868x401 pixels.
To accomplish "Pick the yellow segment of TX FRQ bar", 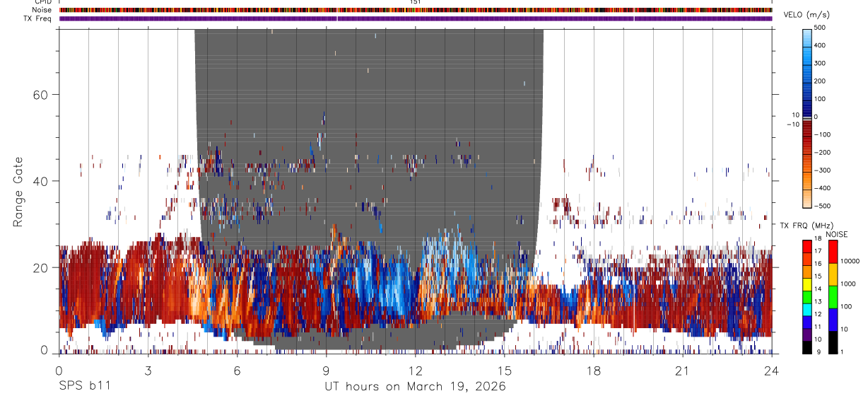I will (x=807, y=284).
